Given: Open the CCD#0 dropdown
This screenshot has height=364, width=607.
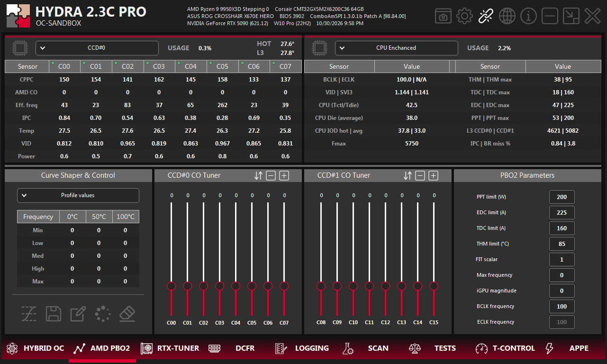Looking at the screenshot, I should pyautogui.click(x=97, y=48).
